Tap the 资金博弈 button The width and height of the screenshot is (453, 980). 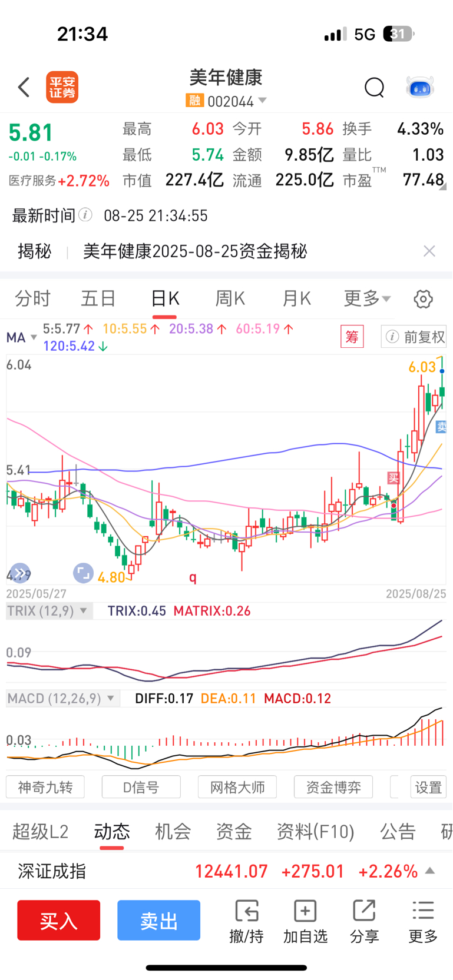point(333,787)
